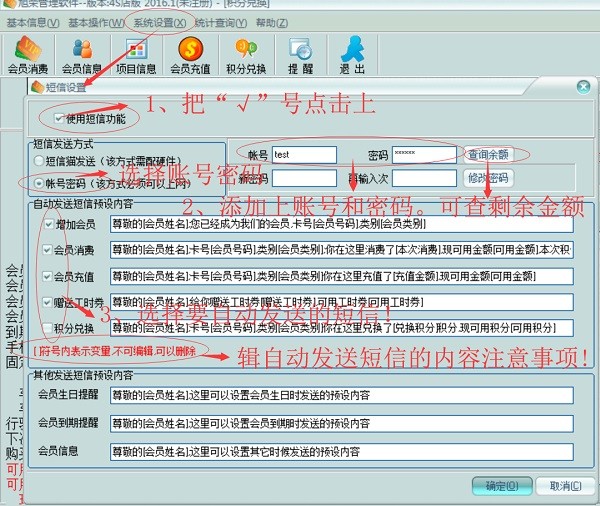Toggle the 赠送工时券 checkbox
Image resolution: width=600 pixels, height=506 pixels.
[47, 303]
